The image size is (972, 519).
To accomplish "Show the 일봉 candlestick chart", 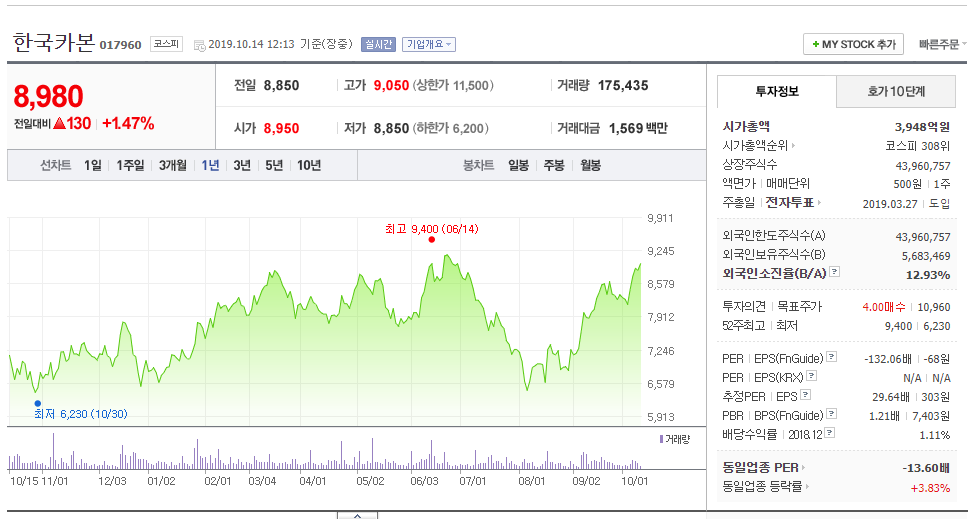I will pyautogui.click(x=518, y=165).
